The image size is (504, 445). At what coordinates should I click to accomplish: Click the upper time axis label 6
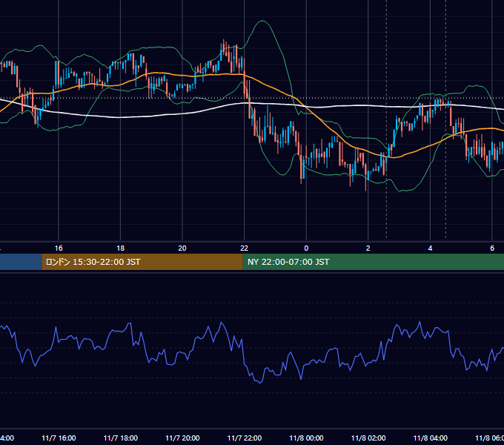point(492,248)
